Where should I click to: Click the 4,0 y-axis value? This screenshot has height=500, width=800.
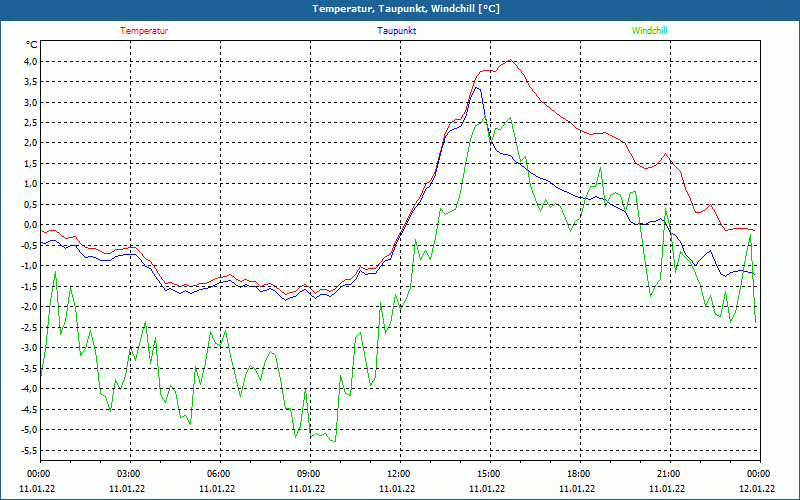(31, 61)
